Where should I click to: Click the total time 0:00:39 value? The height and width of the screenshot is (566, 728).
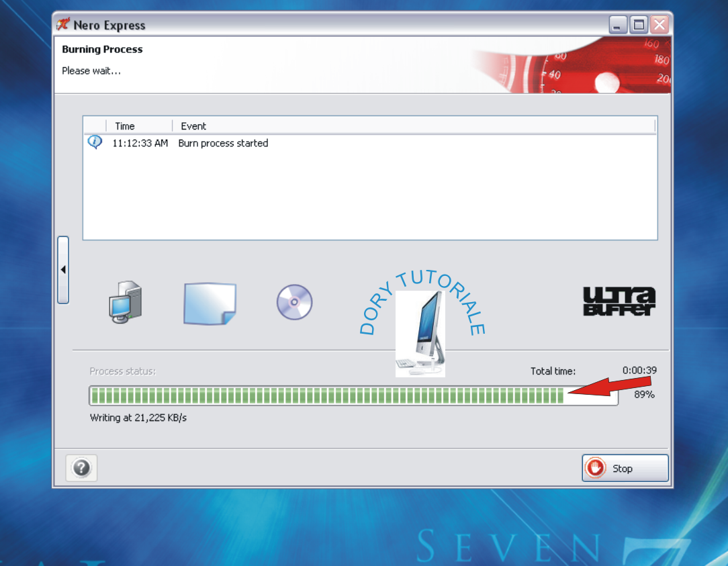(639, 371)
